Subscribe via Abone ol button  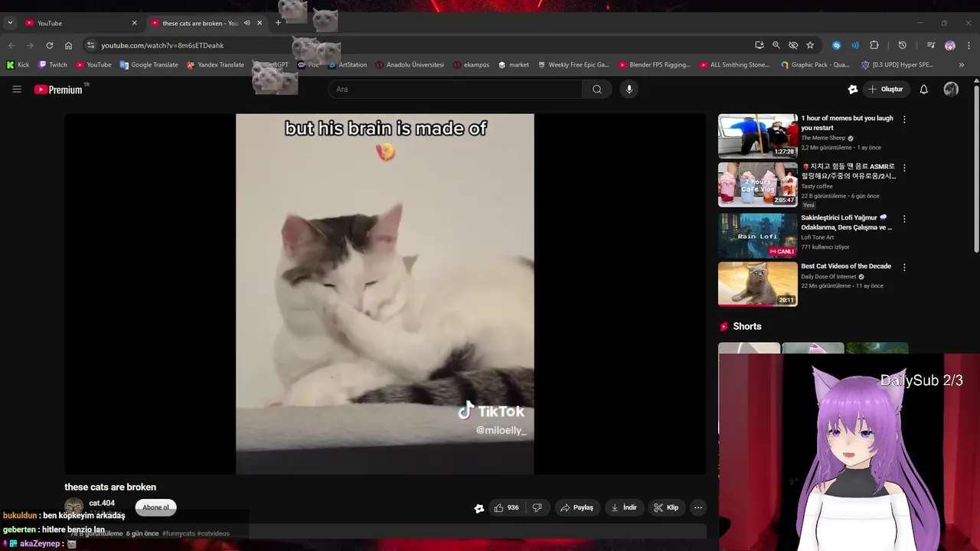155,507
